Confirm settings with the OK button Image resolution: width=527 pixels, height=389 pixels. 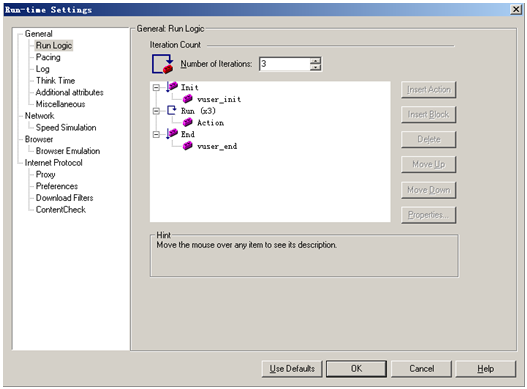tap(356, 369)
